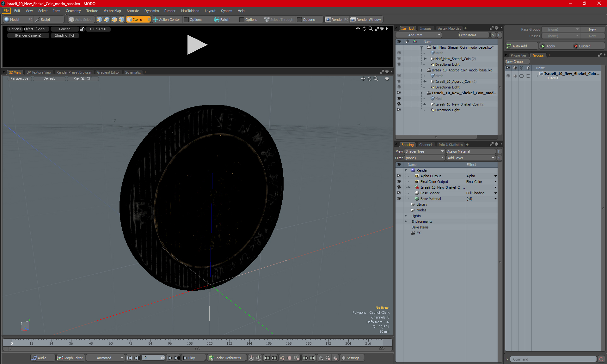Click the Assign Material button
Viewport: 607px width, 364px height.
point(470,151)
